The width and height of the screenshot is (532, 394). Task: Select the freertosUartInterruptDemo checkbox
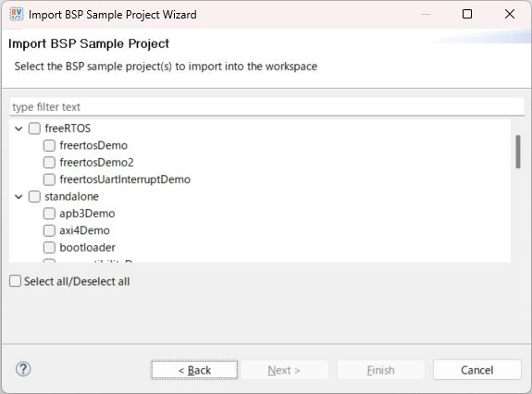click(49, 179)
